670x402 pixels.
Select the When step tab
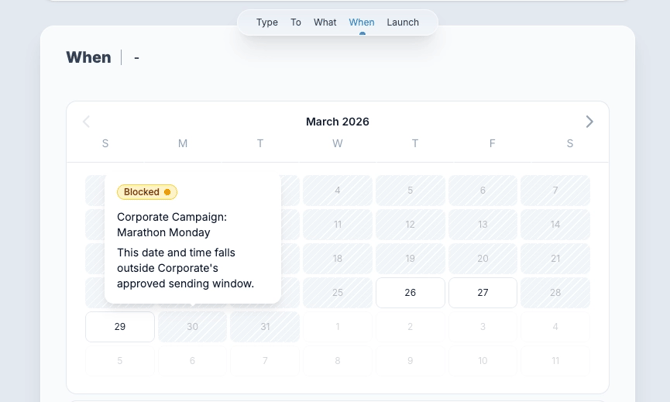(x=361, y=22)
